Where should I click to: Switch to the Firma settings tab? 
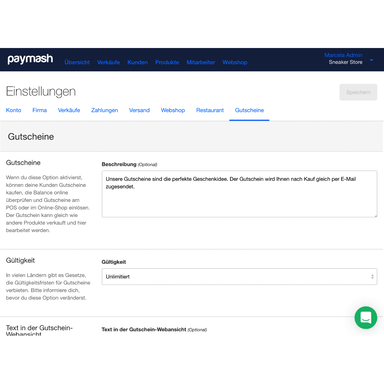tap(39, 110)
